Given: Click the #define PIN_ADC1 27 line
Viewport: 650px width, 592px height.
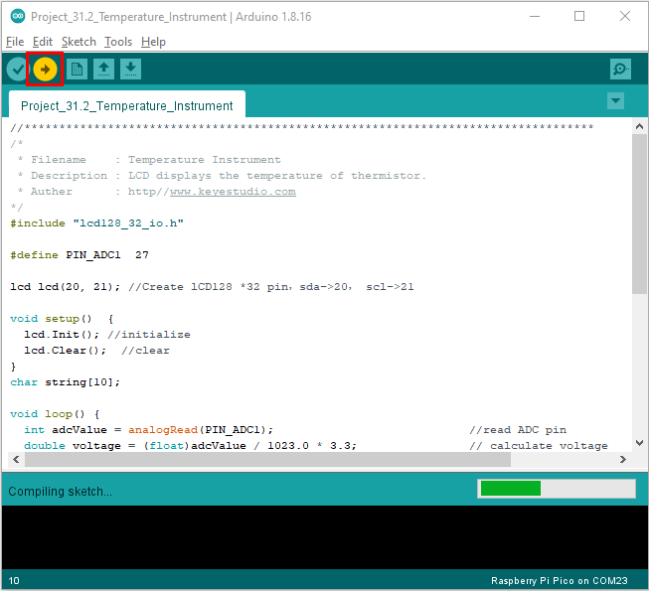Looking at the screenshot, I should pos(80,255).
